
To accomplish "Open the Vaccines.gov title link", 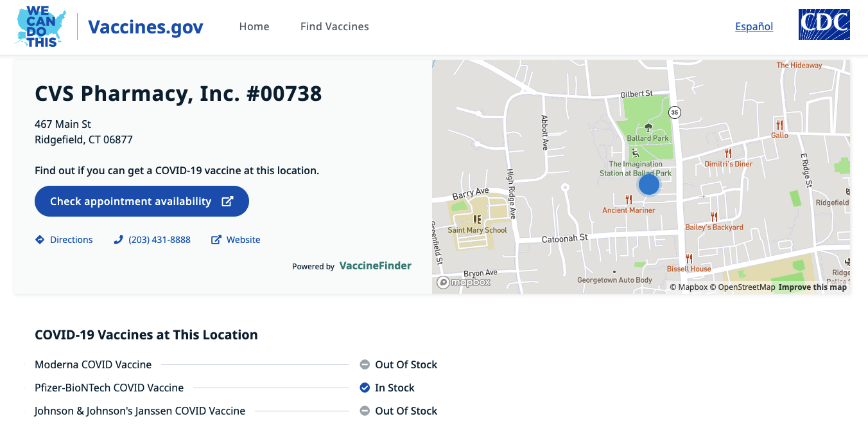I will pos(146,26).
